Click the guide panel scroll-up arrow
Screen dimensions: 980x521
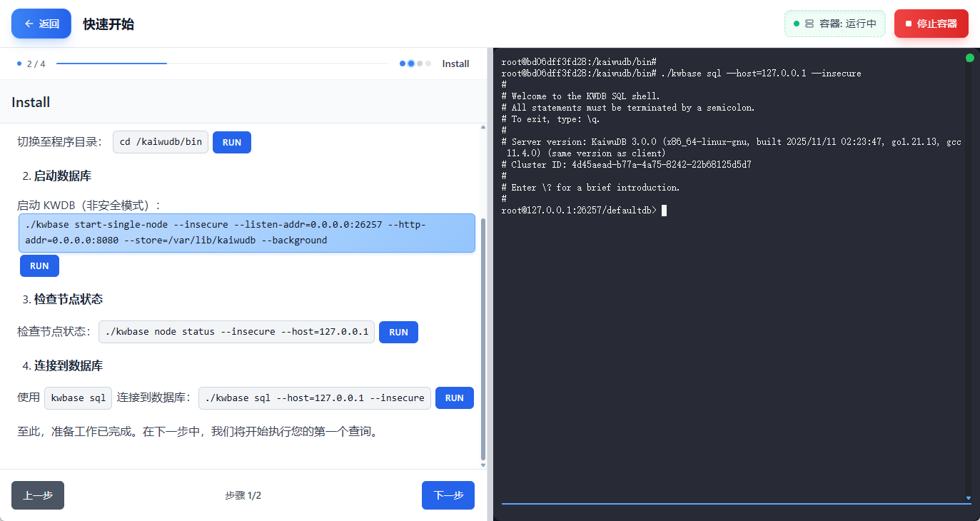(x=483, y=127)
